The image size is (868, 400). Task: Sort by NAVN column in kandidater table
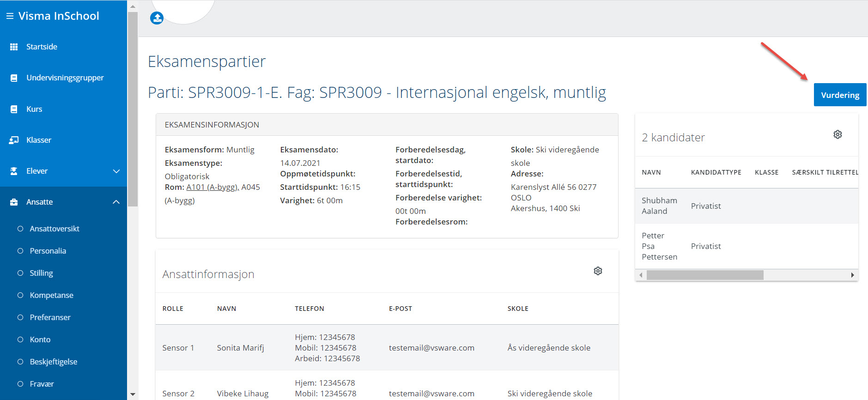[651, 172]
